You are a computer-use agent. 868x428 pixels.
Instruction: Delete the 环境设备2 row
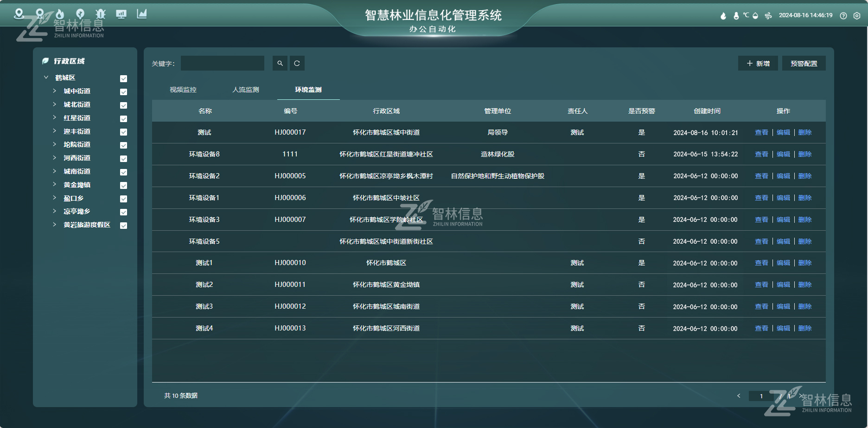tap(805, 176)
